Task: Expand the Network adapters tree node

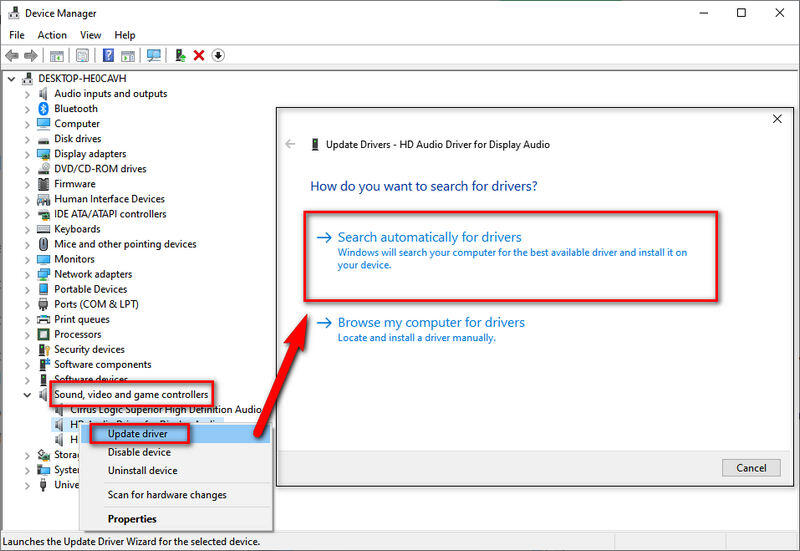Action: [x=27, y=274]
